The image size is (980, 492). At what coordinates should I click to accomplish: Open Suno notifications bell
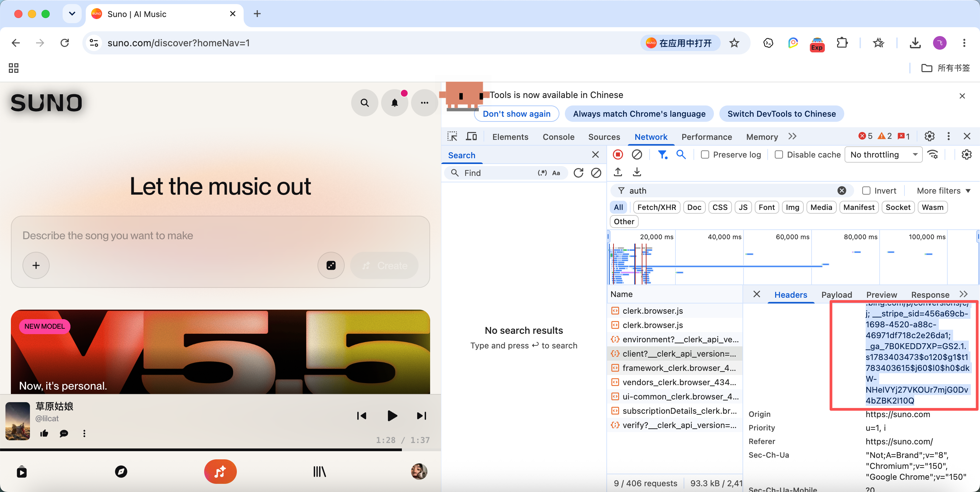[394, 103]
